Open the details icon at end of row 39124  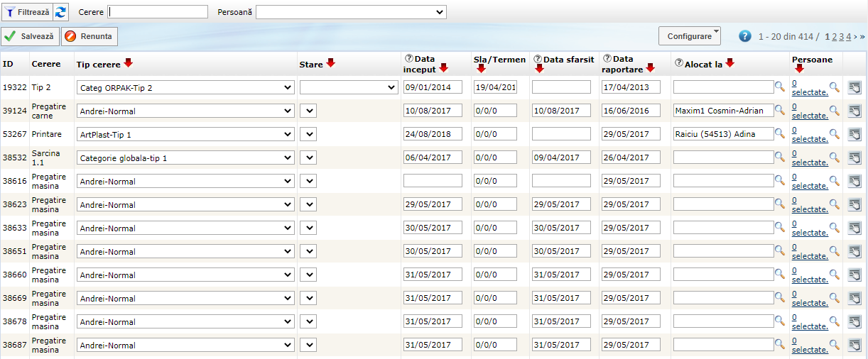pos(855,111)
